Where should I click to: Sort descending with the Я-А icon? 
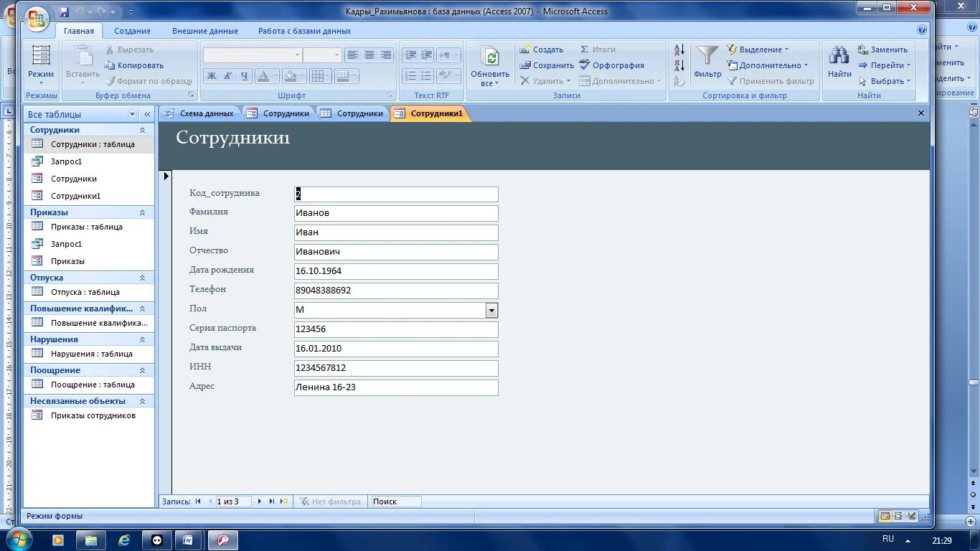(679, 66)
